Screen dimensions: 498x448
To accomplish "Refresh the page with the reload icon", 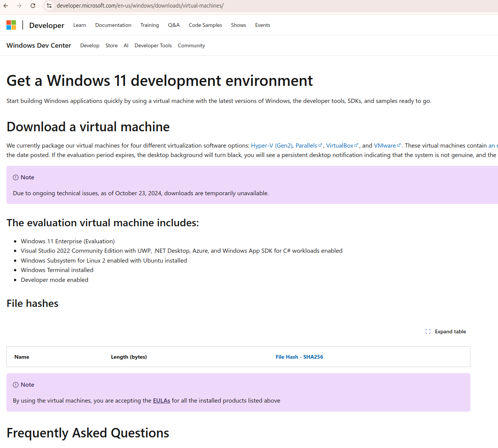I will [x=33, y=5].
